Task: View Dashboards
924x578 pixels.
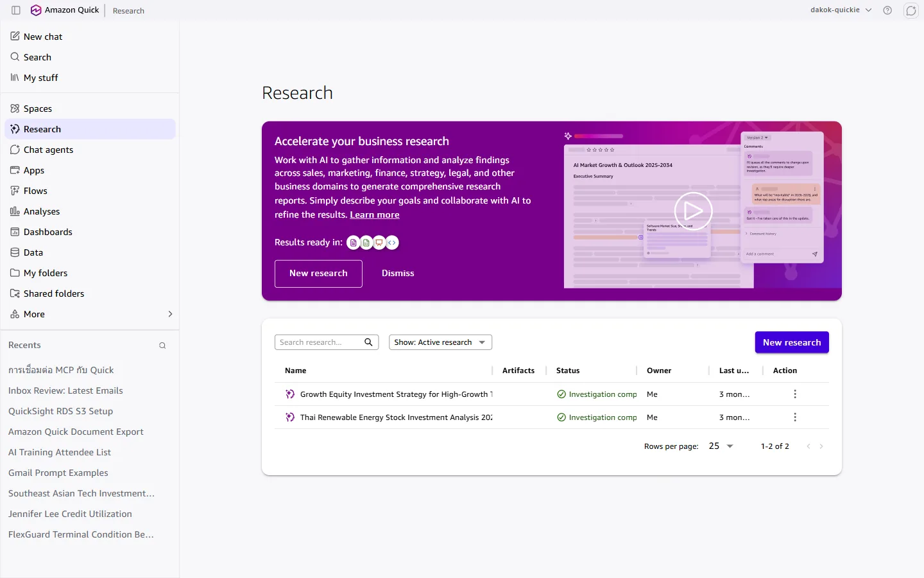Action: [x=90, y=232]
